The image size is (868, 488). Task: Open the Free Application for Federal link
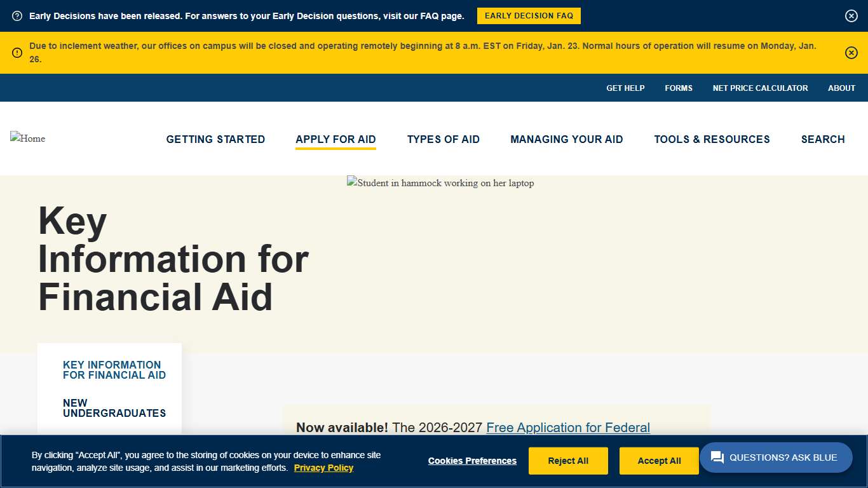[567, 428]
